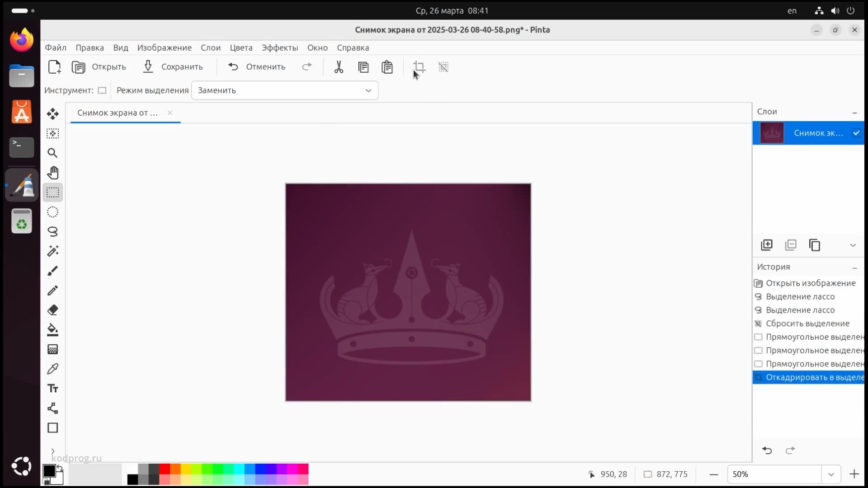Collapse the Слои panel
The height and width of the screenshot is (488, 868).
[x=854, y=112]
